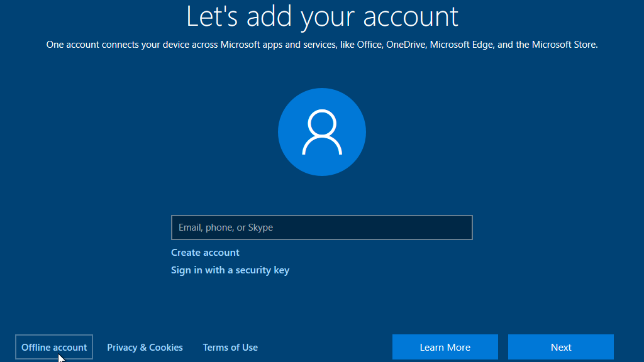The width and height of the screenshot is (644, 362).
Task: Click the Learn More button
Action: pos(445,347)
